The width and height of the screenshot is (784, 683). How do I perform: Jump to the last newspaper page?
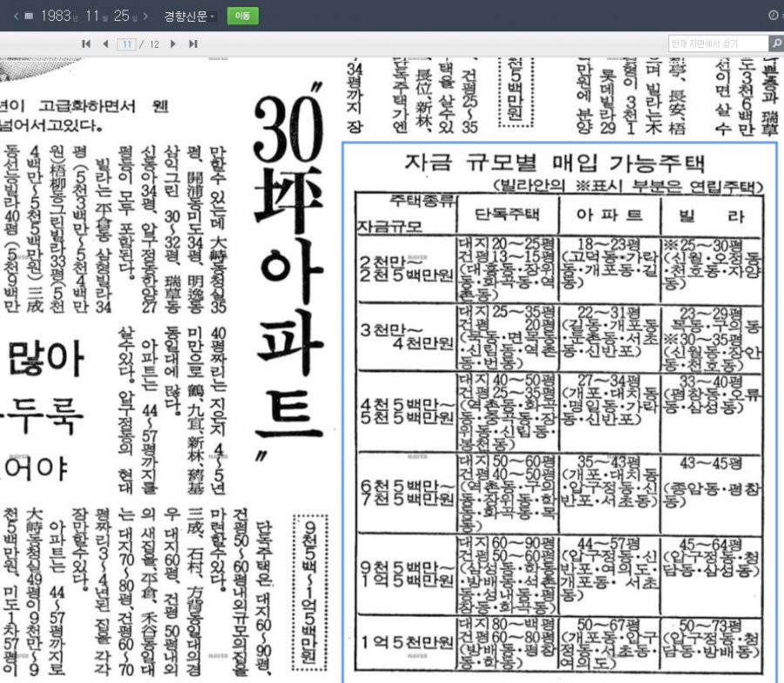tap(193, 44)
